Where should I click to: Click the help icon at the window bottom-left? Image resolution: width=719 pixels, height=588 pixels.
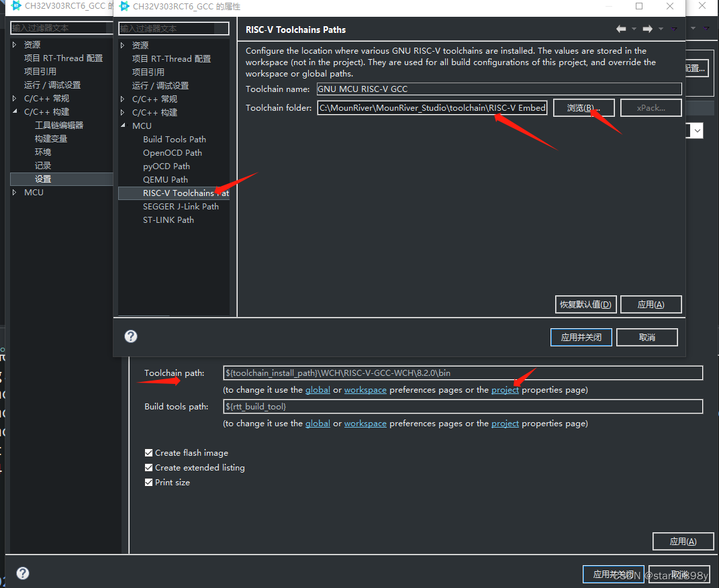click(23, 573)
